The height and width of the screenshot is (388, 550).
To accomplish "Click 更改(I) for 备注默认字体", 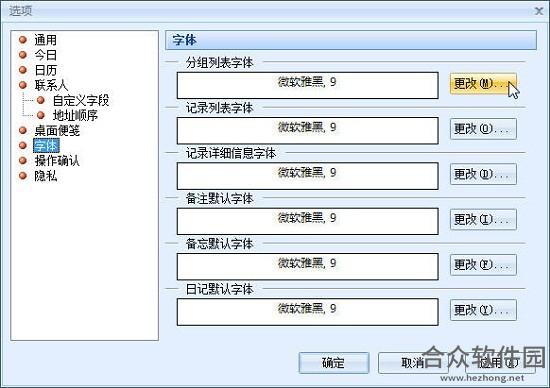I will (483, 220).
